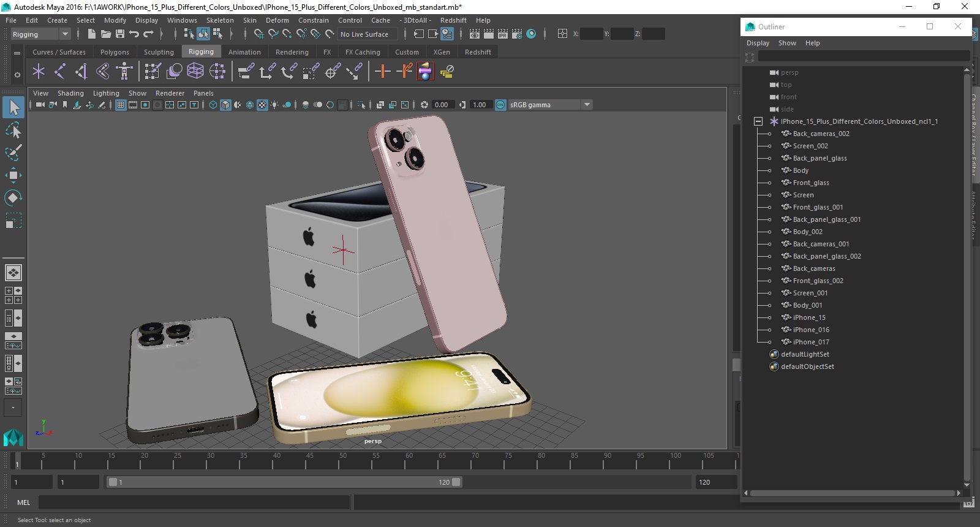Toggle select by object type mode

(x=203, y=34)
